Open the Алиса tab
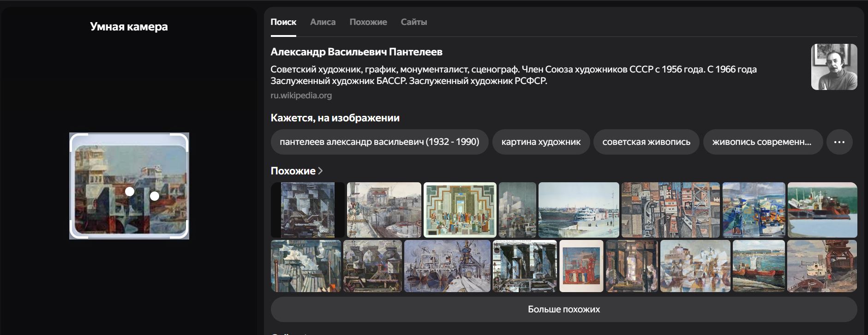868x335 pixels. [x=323, y=22]
